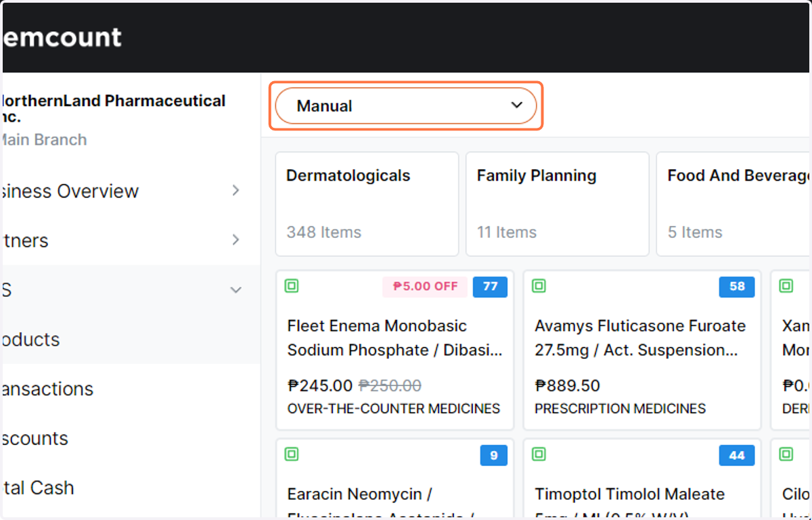Select the Food And Beverage category card

(734, 204)
